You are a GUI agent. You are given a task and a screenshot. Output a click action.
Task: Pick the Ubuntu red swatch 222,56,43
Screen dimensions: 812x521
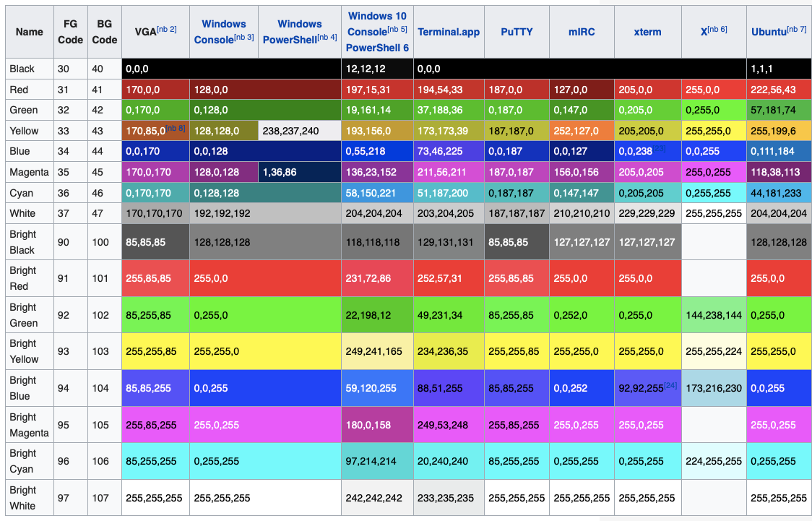click(x=779, y=90)
